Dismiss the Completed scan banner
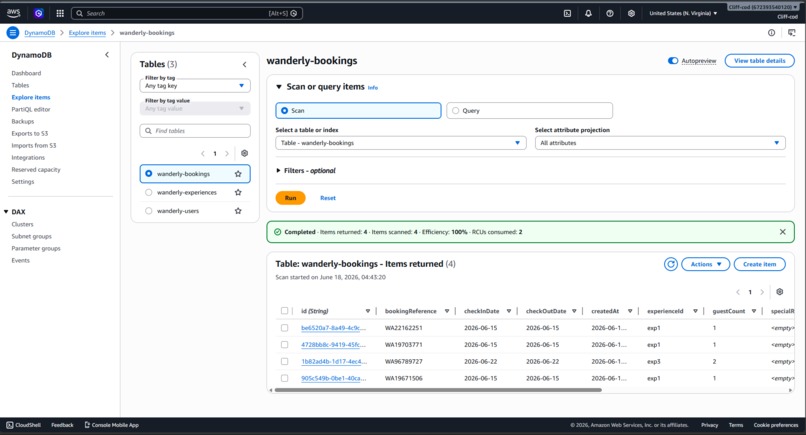806x435 pixels. click(782, 232)
